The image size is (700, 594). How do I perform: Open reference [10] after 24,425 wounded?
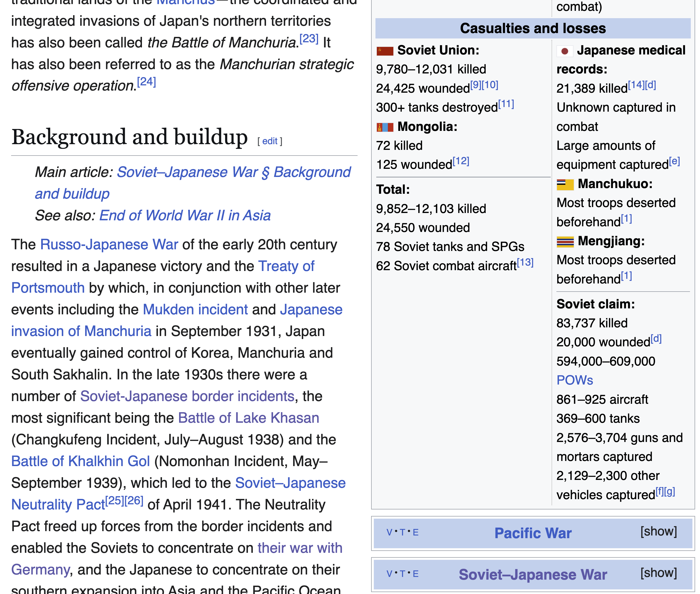[x=490, y=85]
